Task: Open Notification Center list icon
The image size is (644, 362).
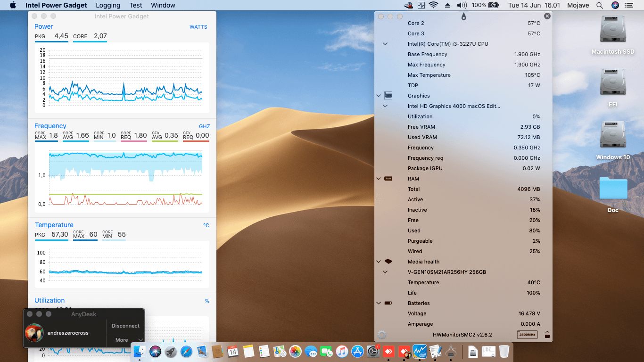Action: [629, 5]
